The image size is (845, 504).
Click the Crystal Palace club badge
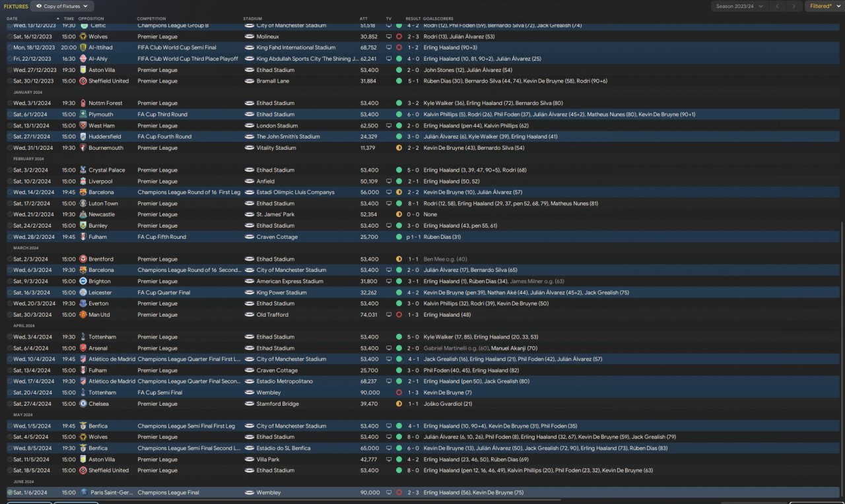pyautogui.click(x=83, y=170)
